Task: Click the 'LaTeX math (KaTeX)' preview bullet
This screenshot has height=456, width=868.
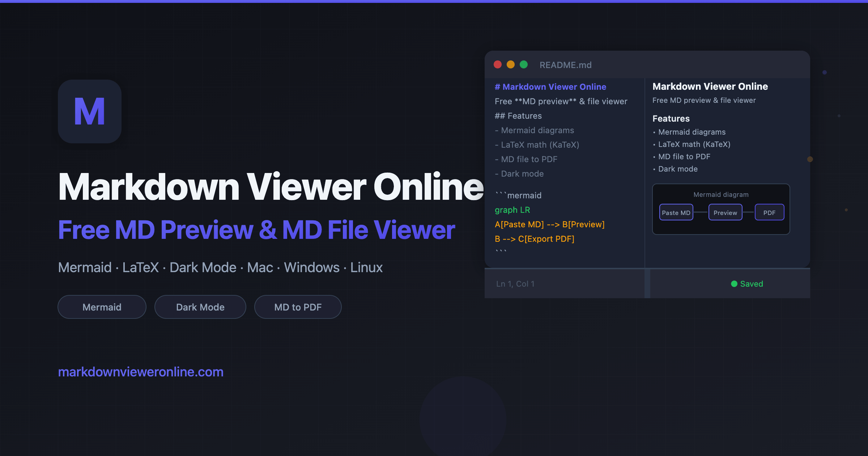Action: pos(694,144)
